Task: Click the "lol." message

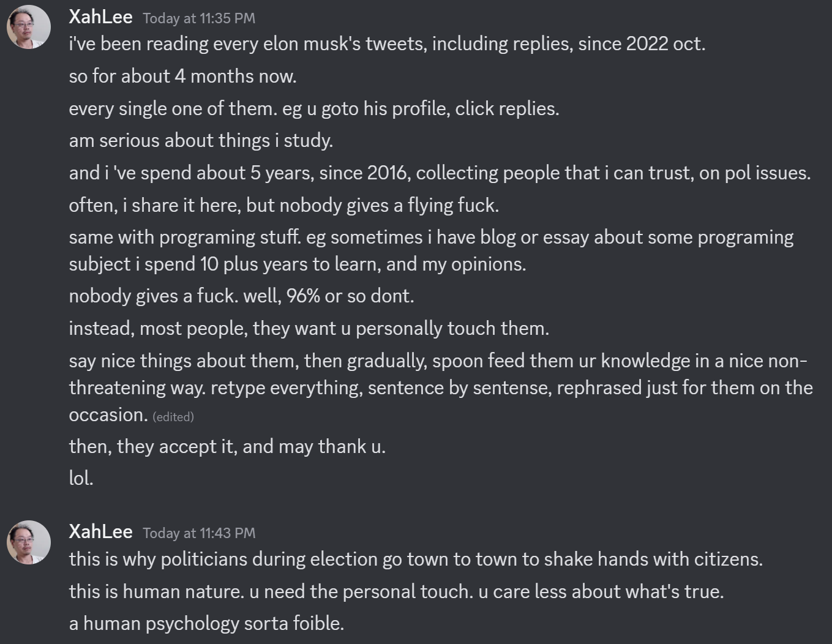Action: 81,479
